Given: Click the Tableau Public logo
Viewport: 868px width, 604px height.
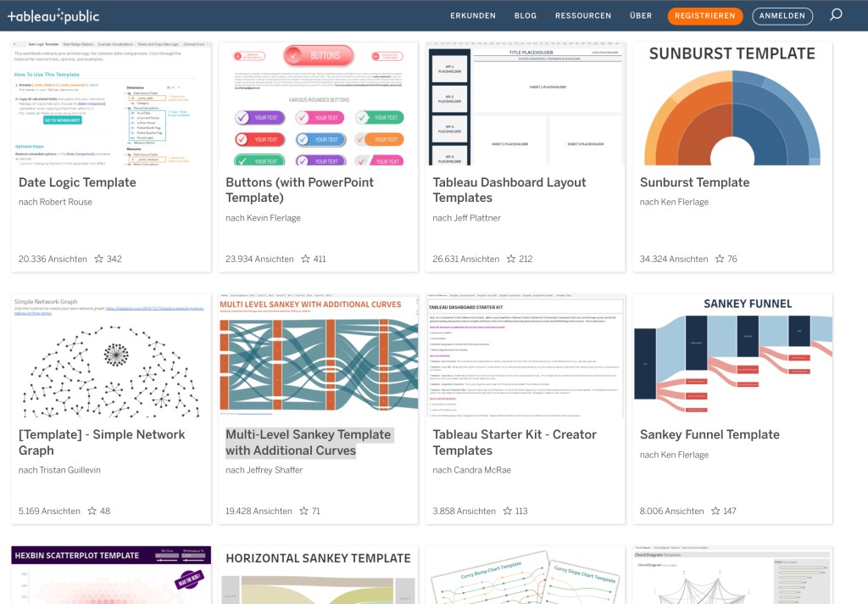Looking at the screenshot, I should click(53, 16).
